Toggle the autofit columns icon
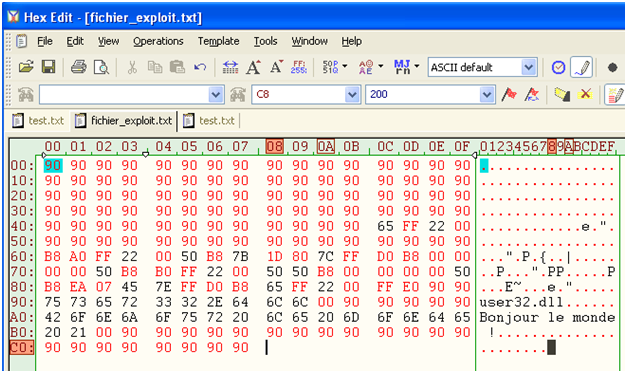This screenshot has height=373, width=628. coord(230,67)
